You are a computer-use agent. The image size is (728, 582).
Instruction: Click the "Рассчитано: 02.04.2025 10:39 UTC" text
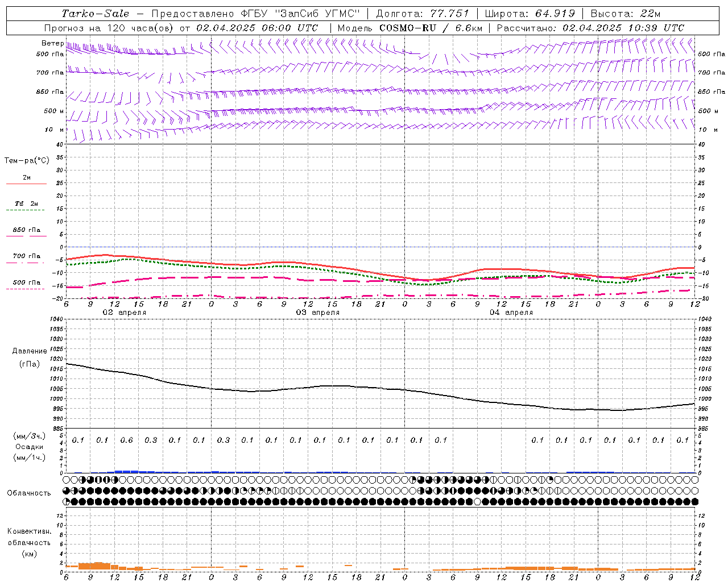point(590,28)
